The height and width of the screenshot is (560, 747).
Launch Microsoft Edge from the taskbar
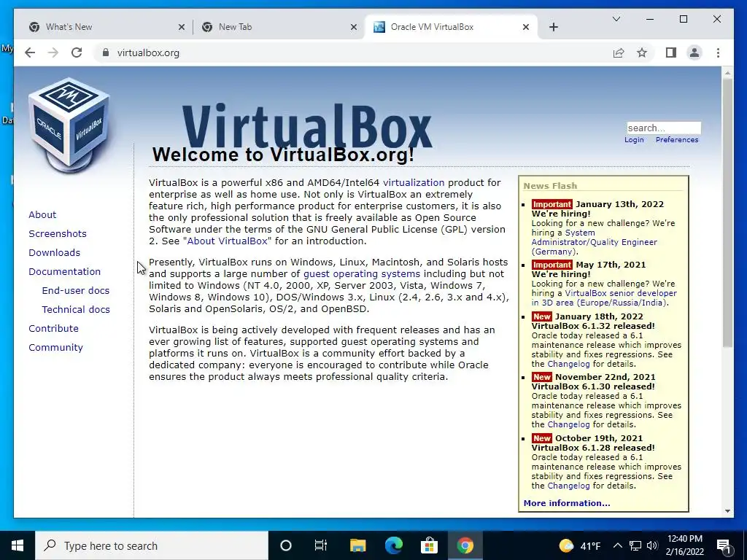pos(393,545)
